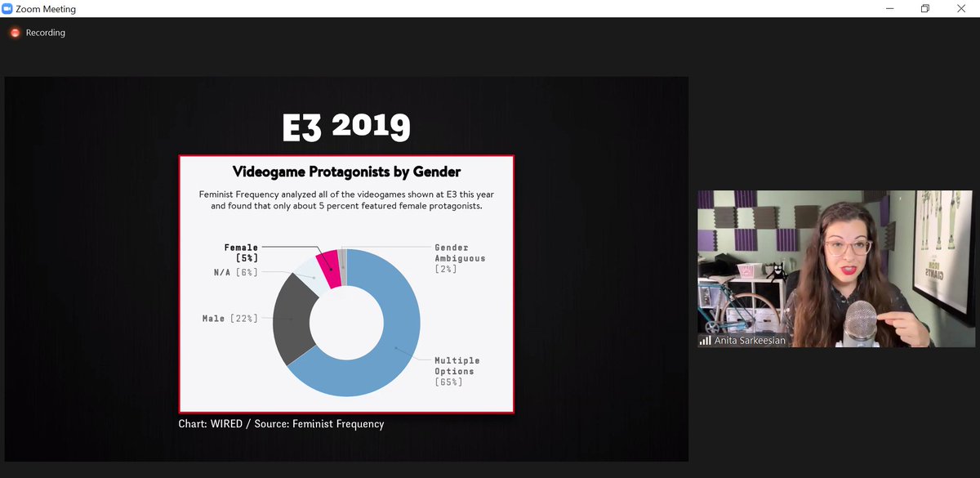This screenshot has height=478, width=980.
Task: Select the Anita Sarkeesian video thumbnail
Action: click(x=835, y=269)
